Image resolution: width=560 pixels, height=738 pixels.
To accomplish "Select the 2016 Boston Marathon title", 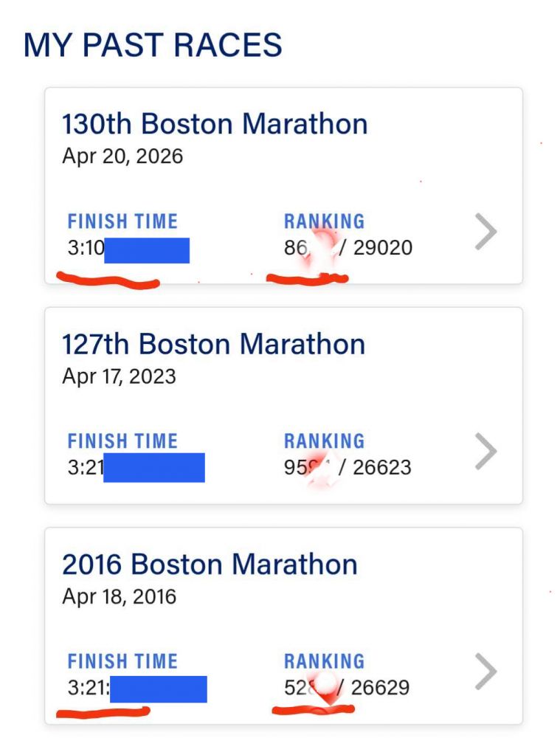I will 210,564.
